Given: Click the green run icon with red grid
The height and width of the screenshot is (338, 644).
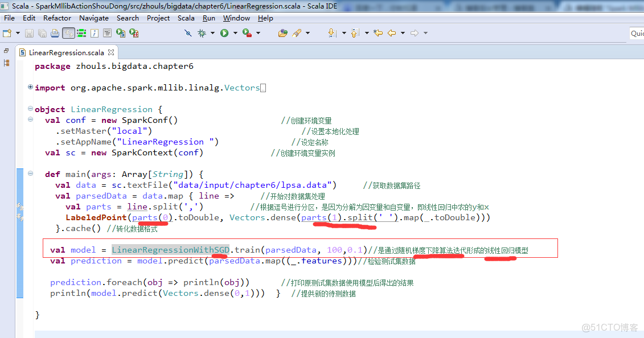Looking at the screenshot, I should pyautogui.click(x=134, y=33).
